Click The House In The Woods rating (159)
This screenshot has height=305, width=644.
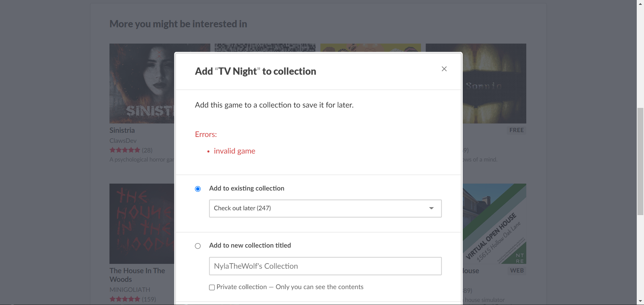click(133, 299)
